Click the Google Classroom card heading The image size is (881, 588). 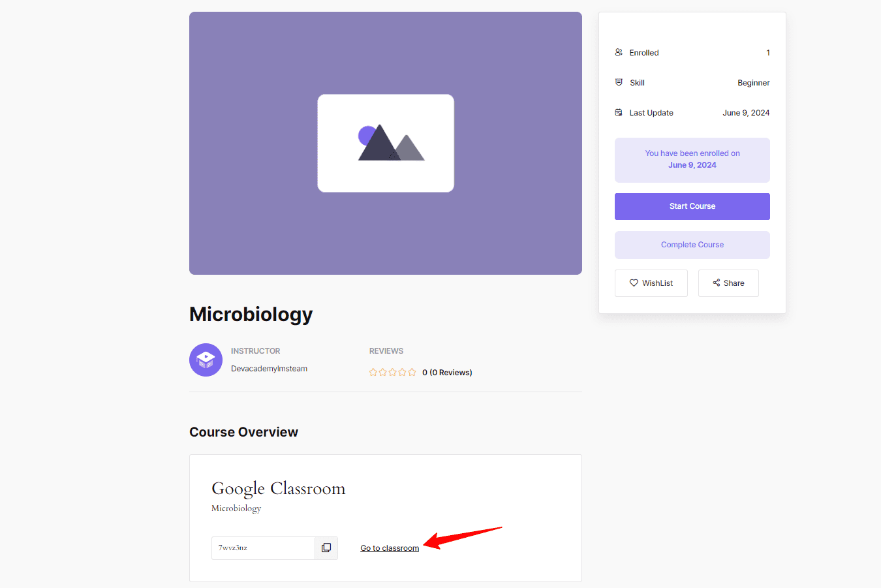click(279, 488)
